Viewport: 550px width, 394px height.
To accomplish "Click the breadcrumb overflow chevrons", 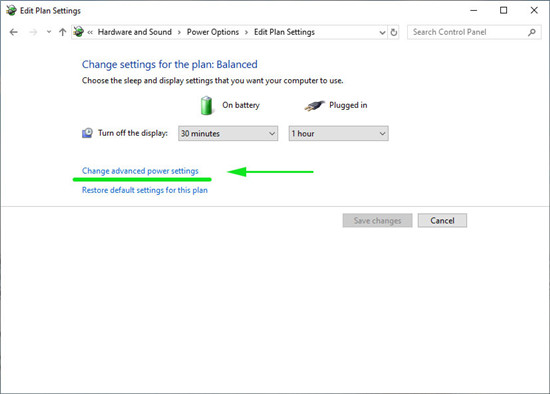I will coord(90,32).
